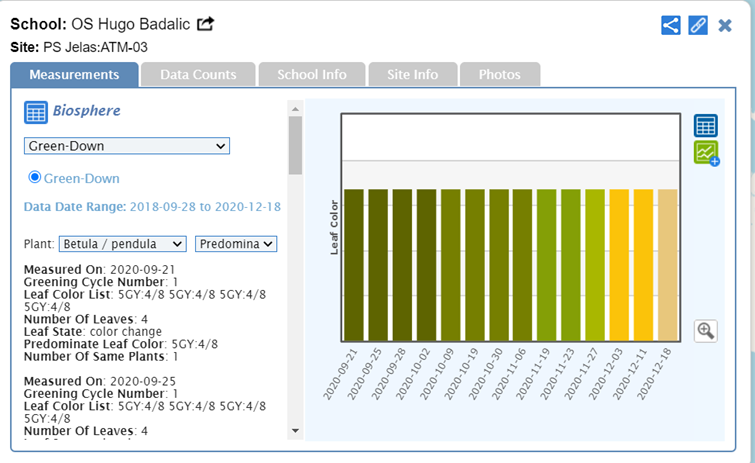The height and width of the screenshot is (463, 755).
Task: Go to the Site Info tab
Action: [411, 75]
